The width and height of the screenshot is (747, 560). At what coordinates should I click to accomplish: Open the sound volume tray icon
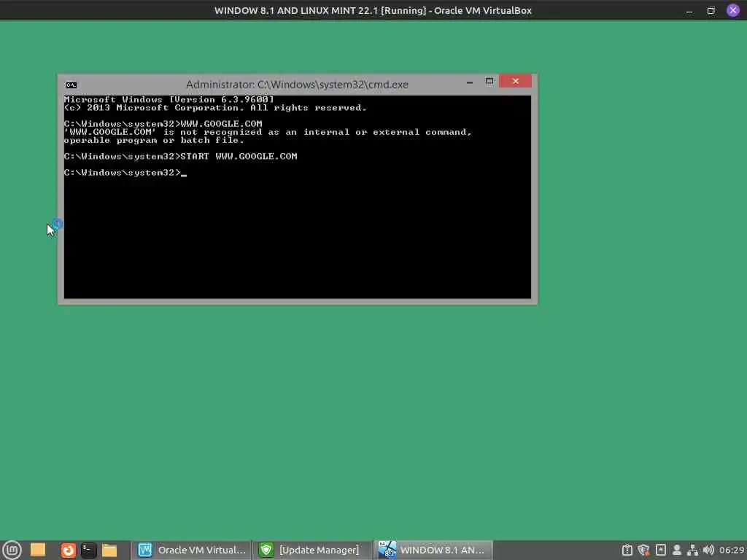pyautogui.click(x=709, y=550)
